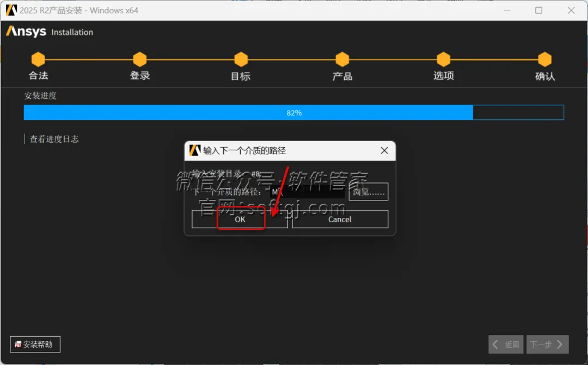Click the 安装进度 label text
The image size is (588, 365).
(40, 96)
